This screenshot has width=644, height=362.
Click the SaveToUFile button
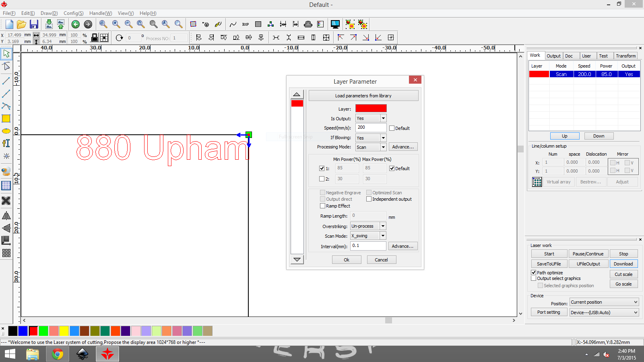549,264
